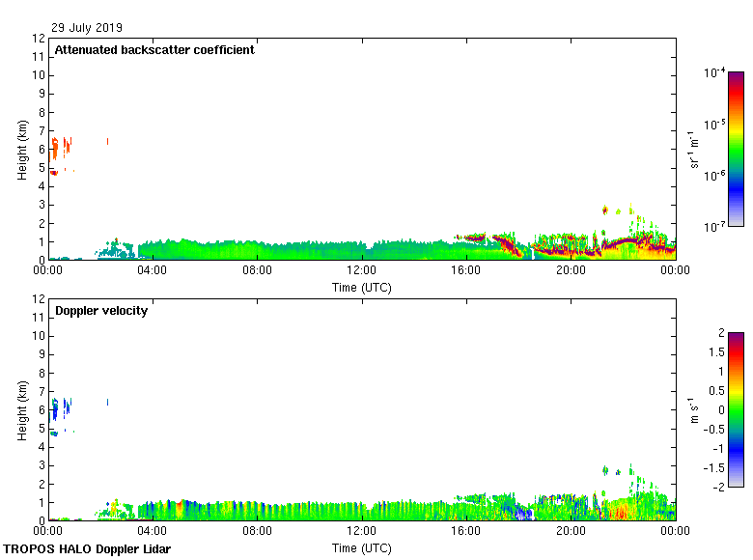
Task: Click the 12:00 tick on the backscatter time axis
Action: point(361,270)
